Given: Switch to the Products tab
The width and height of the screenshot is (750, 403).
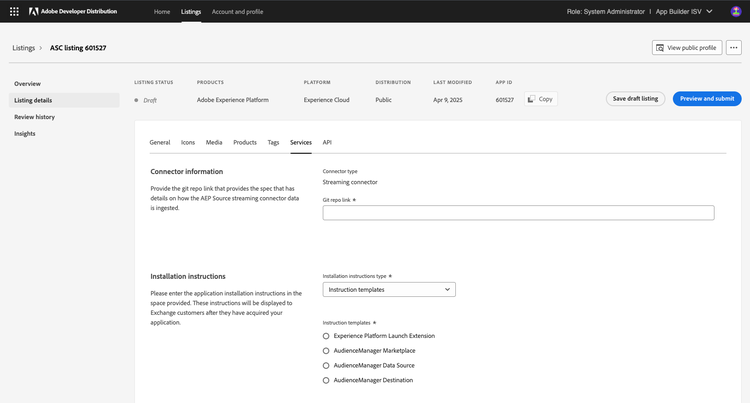Looking at the screenshot, I should 245,142.
